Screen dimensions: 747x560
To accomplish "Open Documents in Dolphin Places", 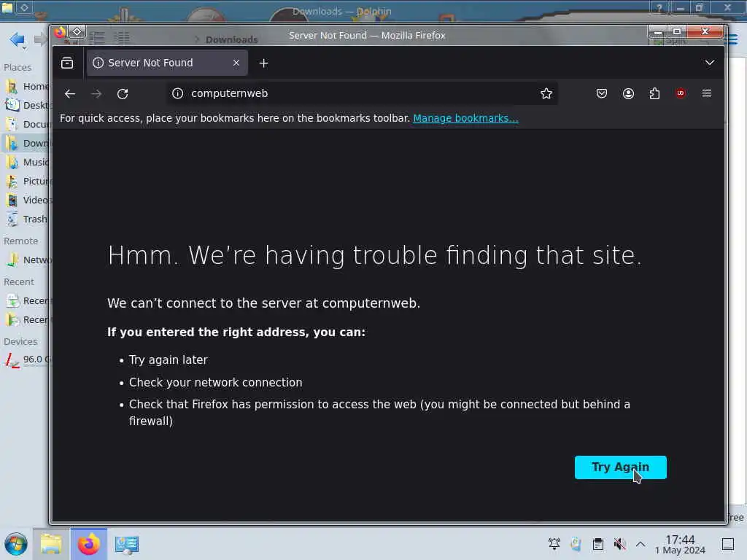I will pyautogui.click(x=27, y=124).
